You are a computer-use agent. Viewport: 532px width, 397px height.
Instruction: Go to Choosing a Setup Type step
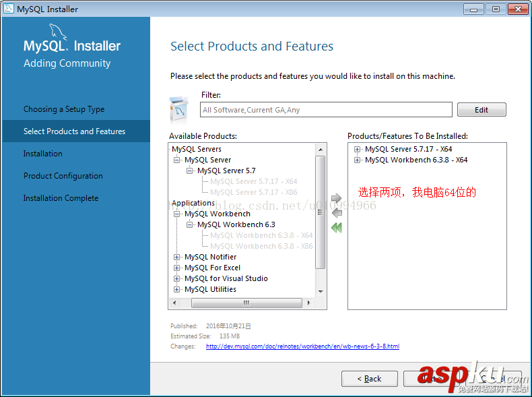64,109
